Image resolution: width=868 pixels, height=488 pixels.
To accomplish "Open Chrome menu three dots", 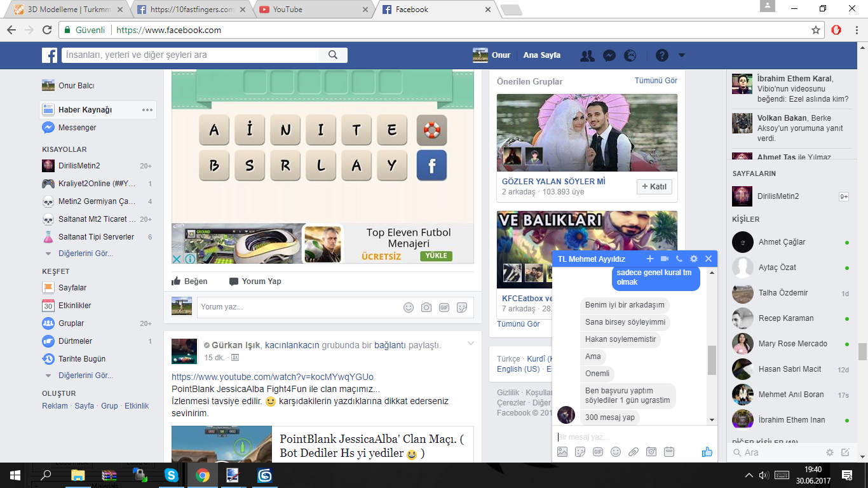I will 856,30.
